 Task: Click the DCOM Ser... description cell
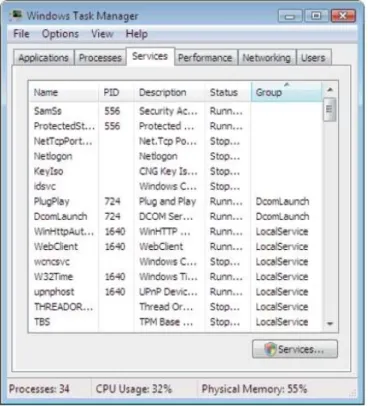tap(166, 216)
